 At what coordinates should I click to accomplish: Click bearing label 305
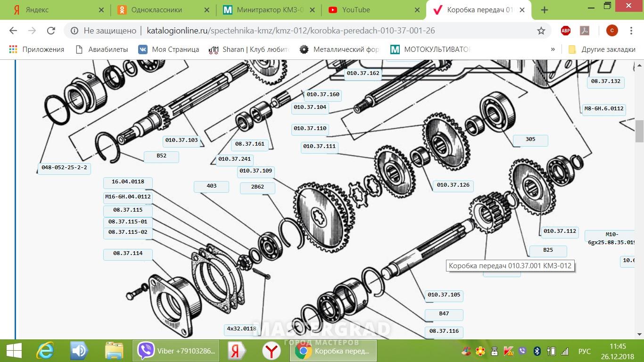[x=530, y=140]
